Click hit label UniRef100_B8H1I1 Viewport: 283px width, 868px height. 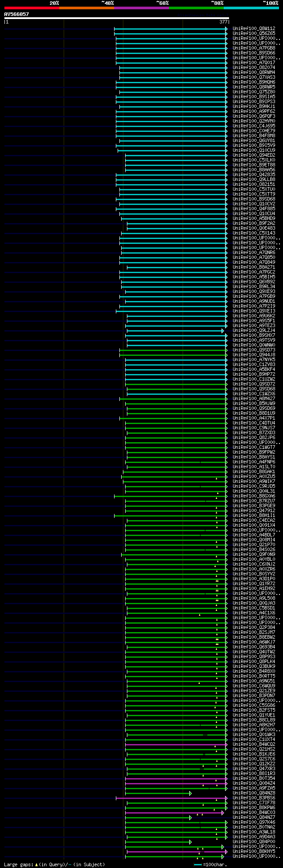(254, 516)
